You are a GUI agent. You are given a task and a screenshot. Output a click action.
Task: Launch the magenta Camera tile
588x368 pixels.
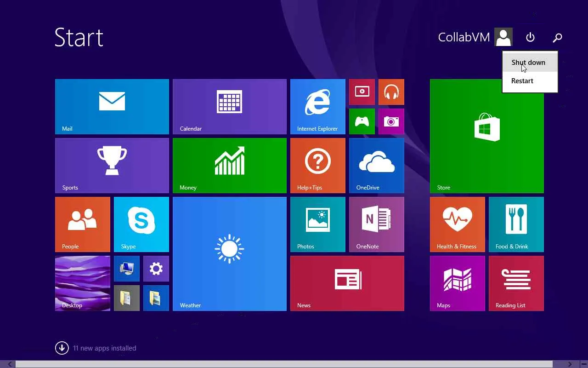[x=391, y=121]
